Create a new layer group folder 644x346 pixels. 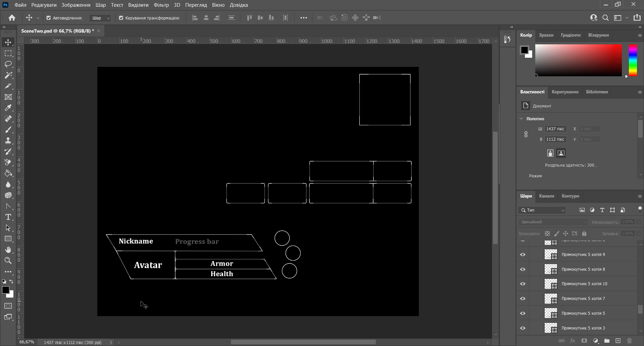pyautogui.click(x=607, y=341)
